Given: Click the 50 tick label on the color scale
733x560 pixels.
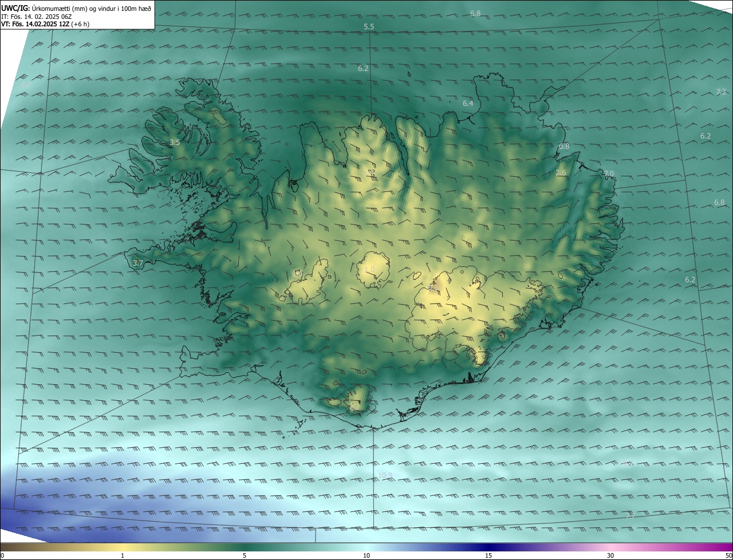Looking at the screenshot, I should click(728, 556).
